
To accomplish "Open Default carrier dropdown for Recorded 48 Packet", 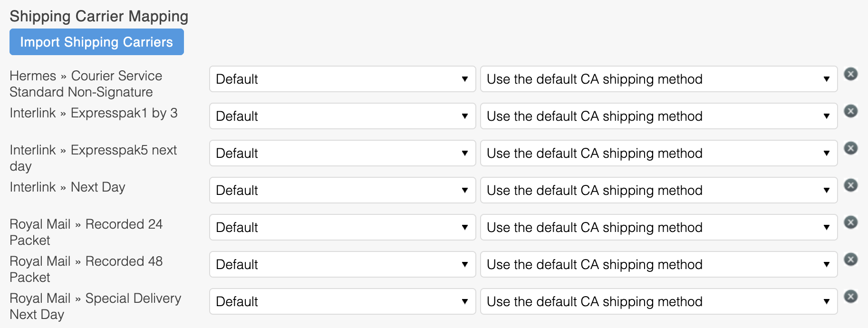I will [342, 264].
